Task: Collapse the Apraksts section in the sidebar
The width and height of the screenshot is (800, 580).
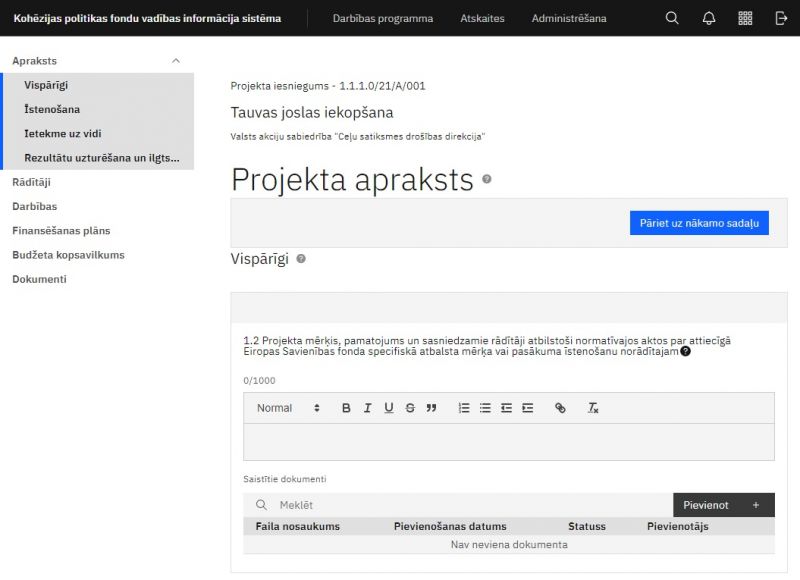Action: pyautogui.click(x=176, y=60)
